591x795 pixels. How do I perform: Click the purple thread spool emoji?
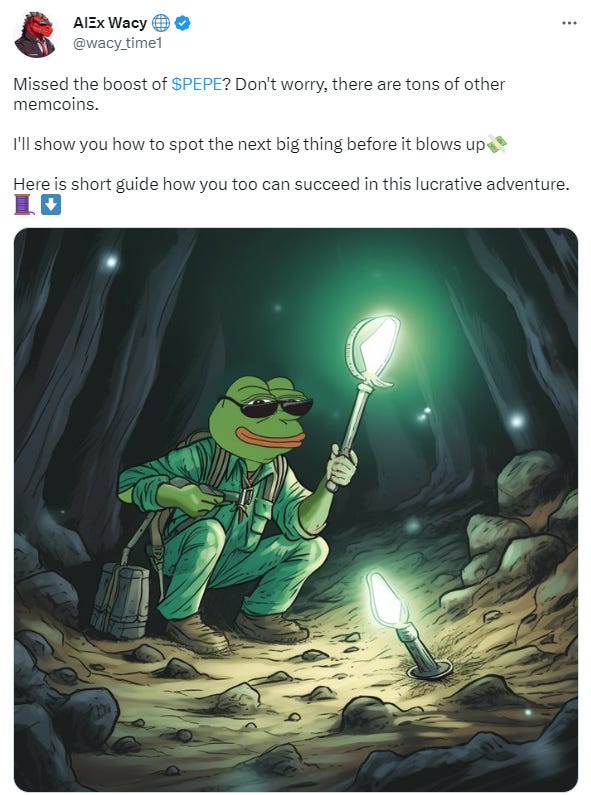coord(24,205)
